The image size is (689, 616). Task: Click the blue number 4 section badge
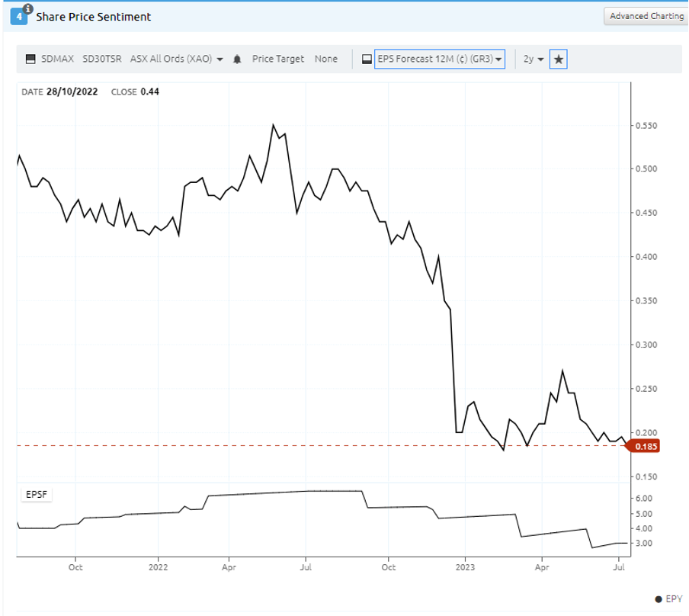[19, 17]
